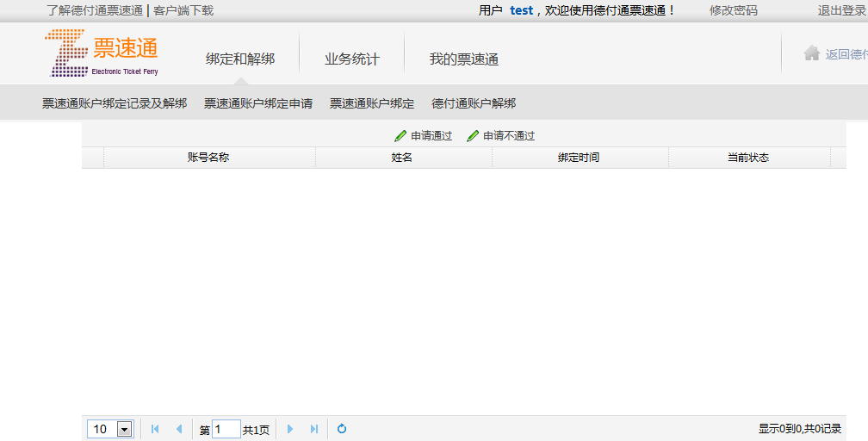Viewport: 868px width, 441px height.
Task: Refresh the table with reload icon
Action: [342, 429]
